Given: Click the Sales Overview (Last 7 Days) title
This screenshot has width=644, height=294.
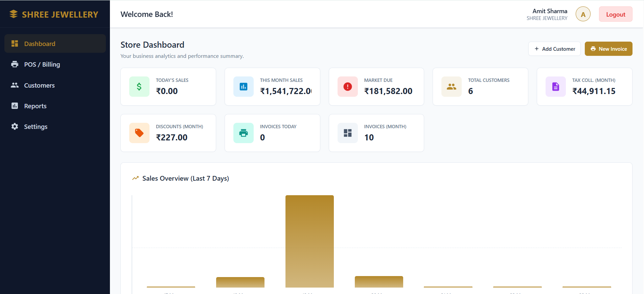Looking at the screenshot, I should point(186,178).
